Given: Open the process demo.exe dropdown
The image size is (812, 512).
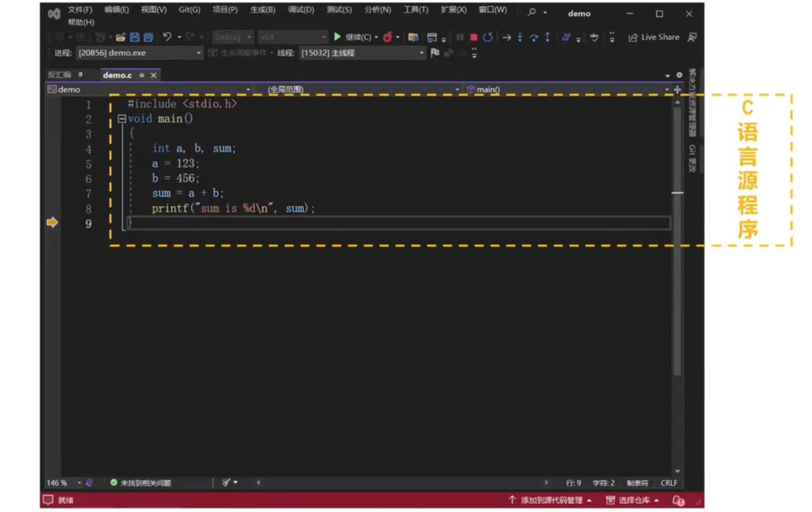Looking at the screenshot, I should point(198,53).
